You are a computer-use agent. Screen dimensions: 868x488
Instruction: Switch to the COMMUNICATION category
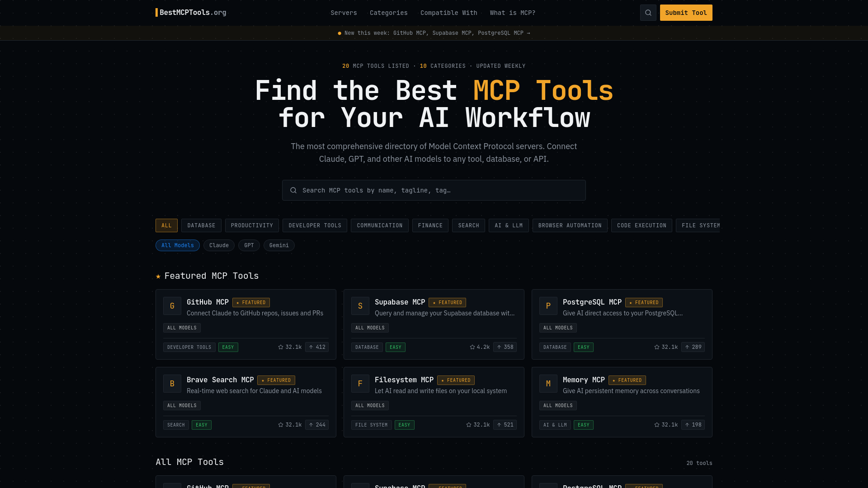pos(380,225)
